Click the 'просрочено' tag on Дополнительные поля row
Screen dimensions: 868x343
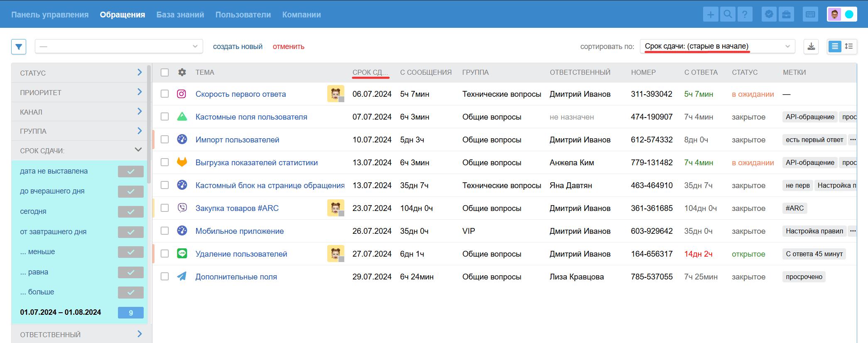(804, 277)
